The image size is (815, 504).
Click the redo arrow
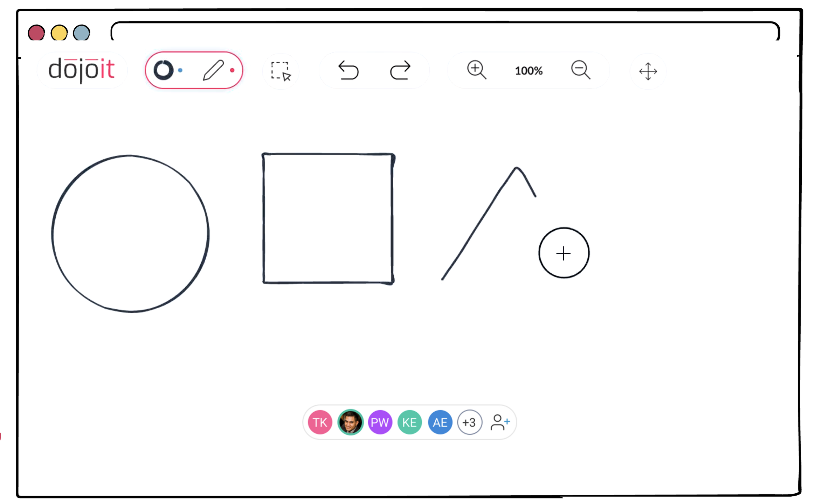pos(400,70)
